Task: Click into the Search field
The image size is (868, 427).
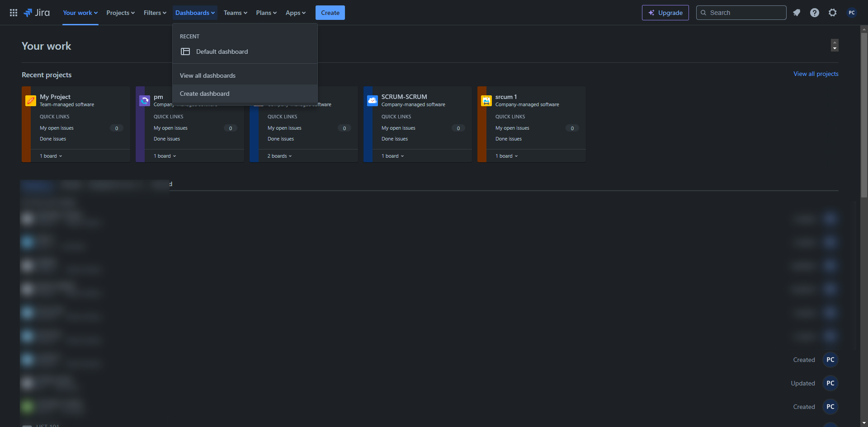Action: click(x=741, y=13)
